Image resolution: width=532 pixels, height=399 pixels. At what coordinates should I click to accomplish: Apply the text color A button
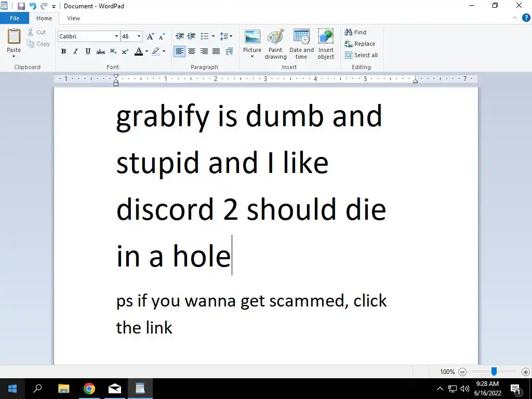[138, 51]
